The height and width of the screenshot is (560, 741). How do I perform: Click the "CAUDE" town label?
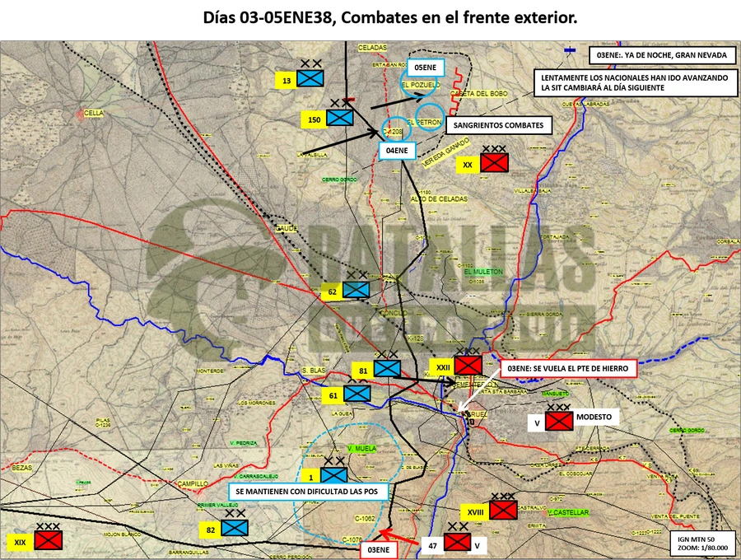pyautogui.click(x=287, y=228)
